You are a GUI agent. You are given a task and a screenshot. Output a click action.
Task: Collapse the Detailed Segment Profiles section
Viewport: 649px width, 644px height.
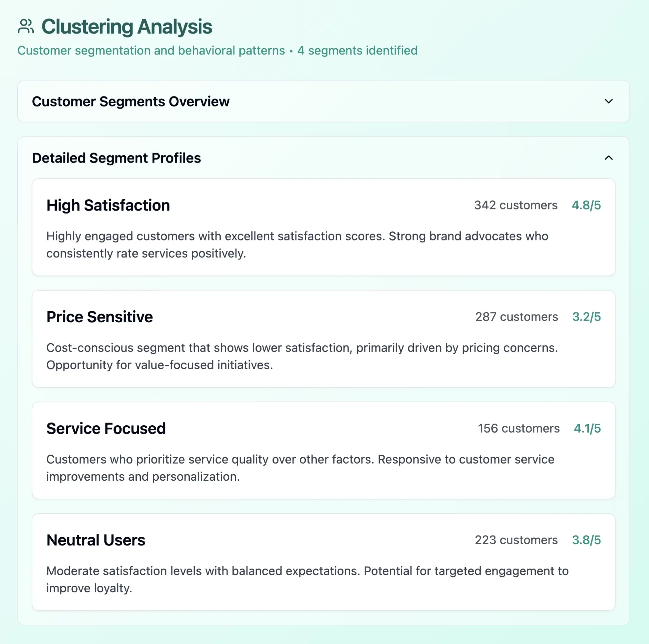click(608, 158)
